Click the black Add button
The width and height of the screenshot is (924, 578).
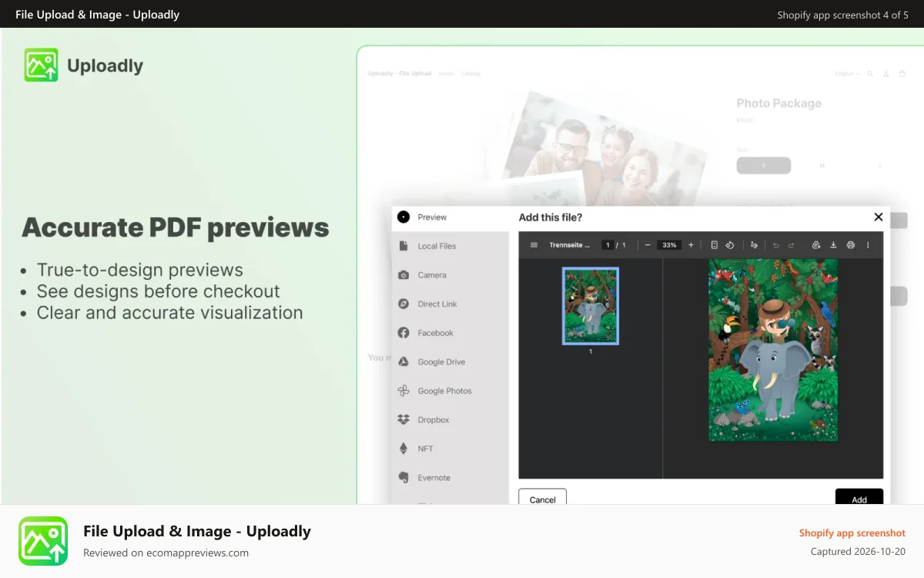point(859,498)
